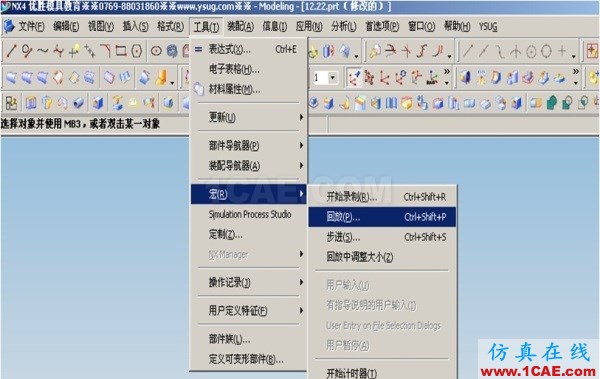Choose 部件族 menu entry
The width and height of the screenshot is (600, 379).
pos(249,339)
